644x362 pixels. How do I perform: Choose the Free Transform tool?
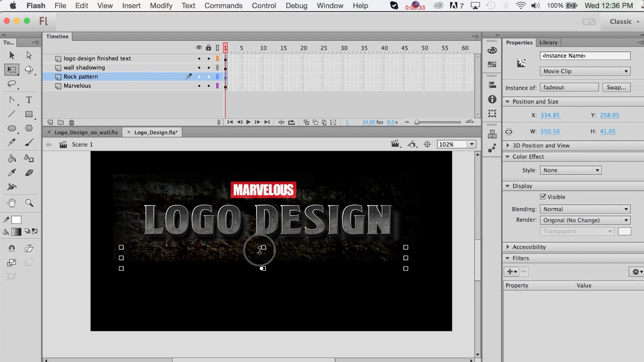coord(12,70)
